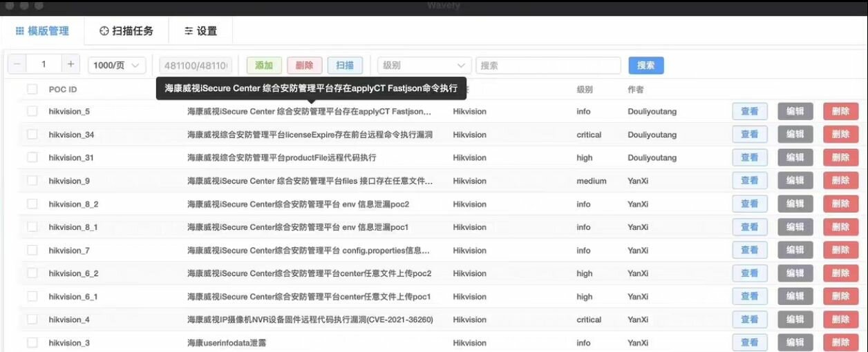Click 编辑 for hikvision_9
Screen dimensions: 868x352
pyautogui.click(x=795, y=181)
